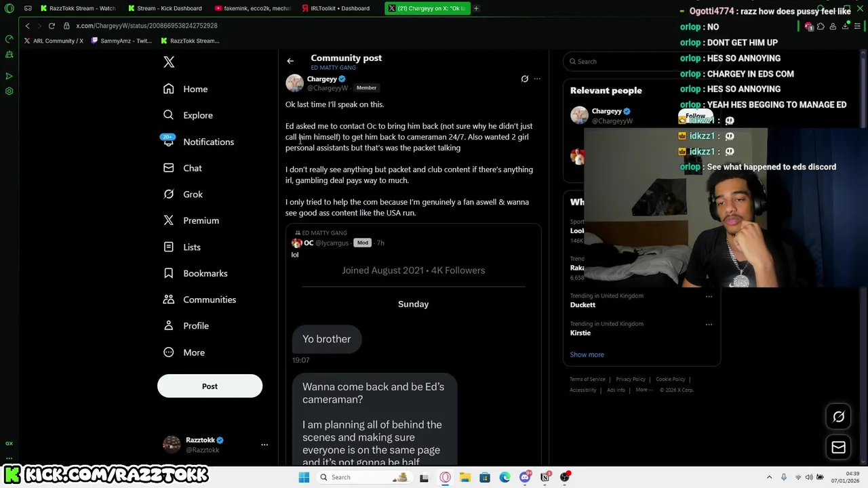
Task: Open Bookmarks from the sidebar
Action: coord(195,273)
